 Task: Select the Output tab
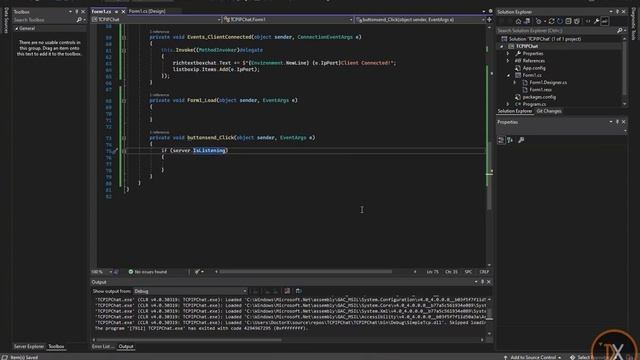(126, 347)
